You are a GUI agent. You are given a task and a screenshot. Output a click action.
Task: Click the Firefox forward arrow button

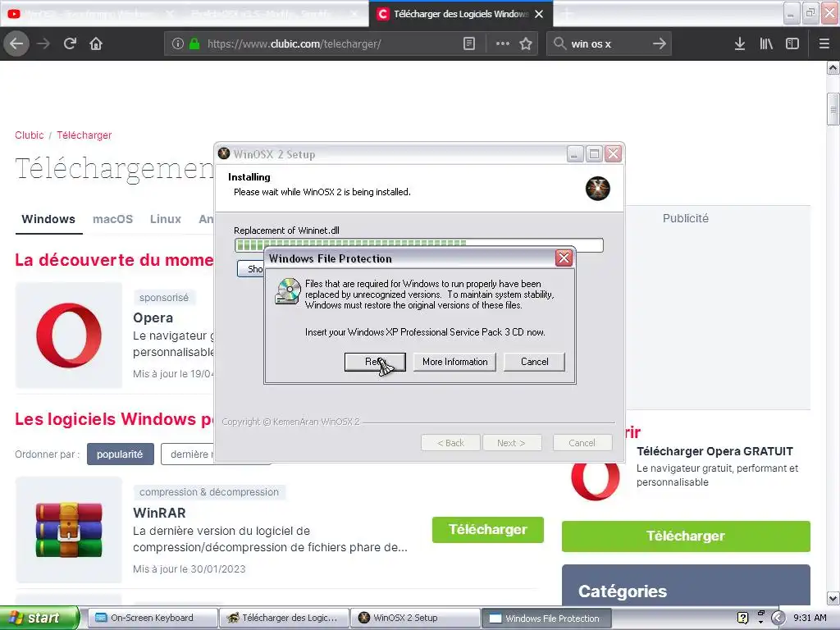click(43, 43)
